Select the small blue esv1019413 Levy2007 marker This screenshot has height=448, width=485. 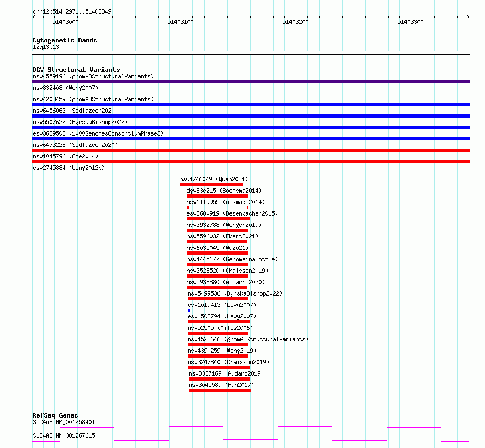coord(189,310)
